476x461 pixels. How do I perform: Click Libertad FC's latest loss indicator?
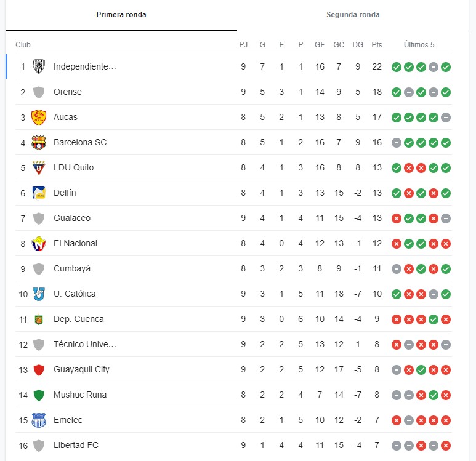pos(446,445)
